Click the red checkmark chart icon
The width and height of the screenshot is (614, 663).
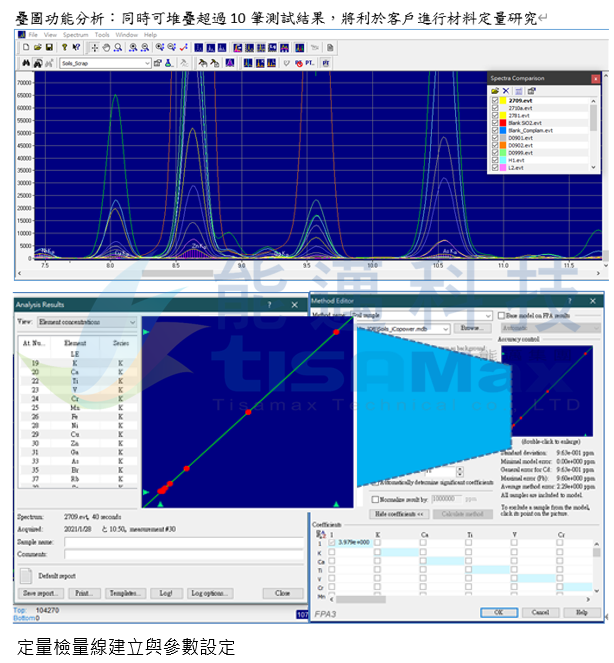[184, 47]
